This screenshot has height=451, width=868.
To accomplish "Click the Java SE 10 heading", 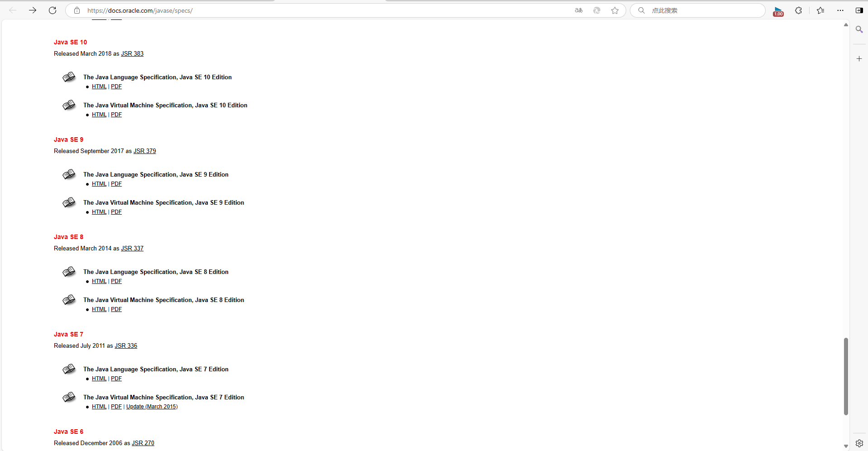I will (70, 42).
